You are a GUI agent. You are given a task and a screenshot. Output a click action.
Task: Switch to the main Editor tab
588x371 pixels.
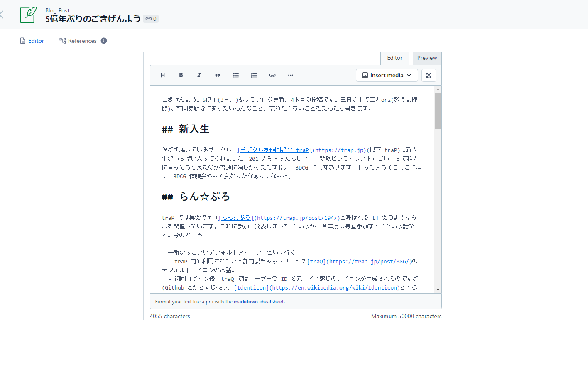coord(32,41)
